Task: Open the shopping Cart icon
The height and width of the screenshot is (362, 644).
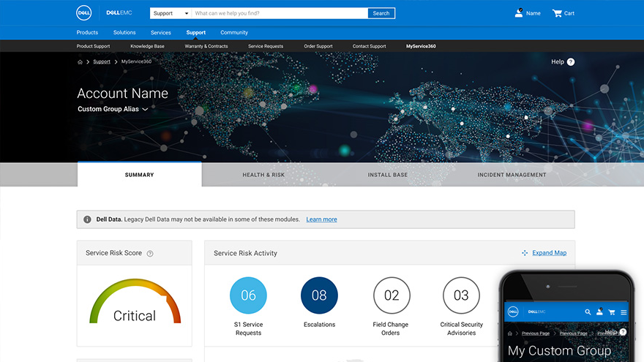Action: pyautogui.click(x=557, y=13)
